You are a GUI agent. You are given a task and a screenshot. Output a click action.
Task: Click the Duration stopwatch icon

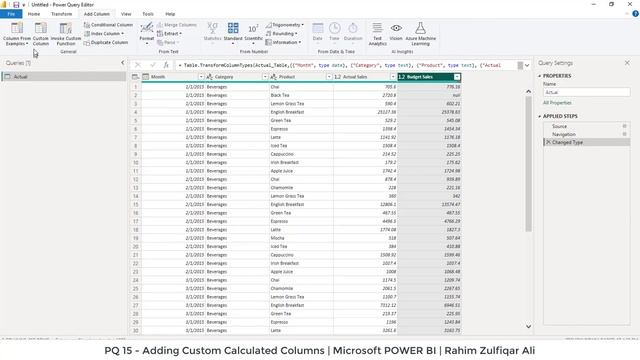[x=353, y=28]
